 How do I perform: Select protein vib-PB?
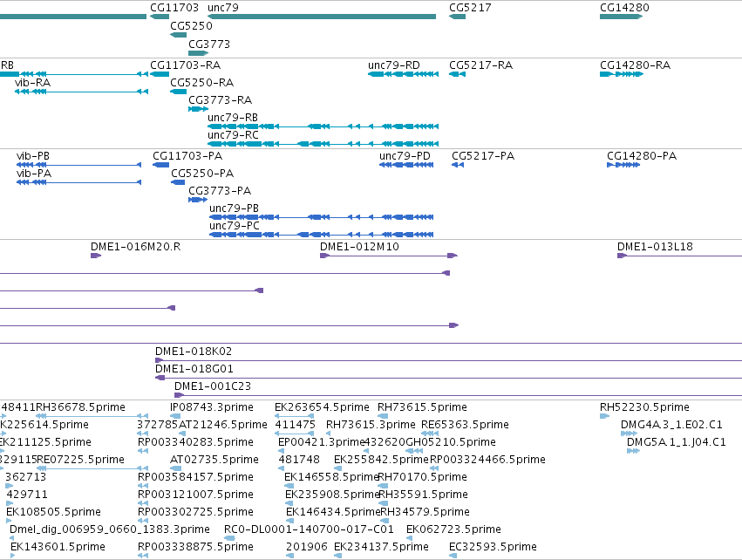(78, 165)
